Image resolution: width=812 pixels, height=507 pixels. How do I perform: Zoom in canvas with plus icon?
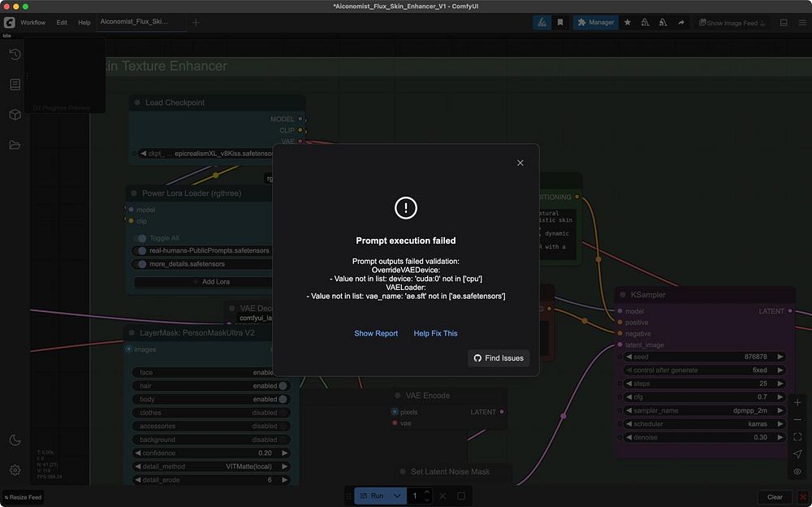(797, 403)
